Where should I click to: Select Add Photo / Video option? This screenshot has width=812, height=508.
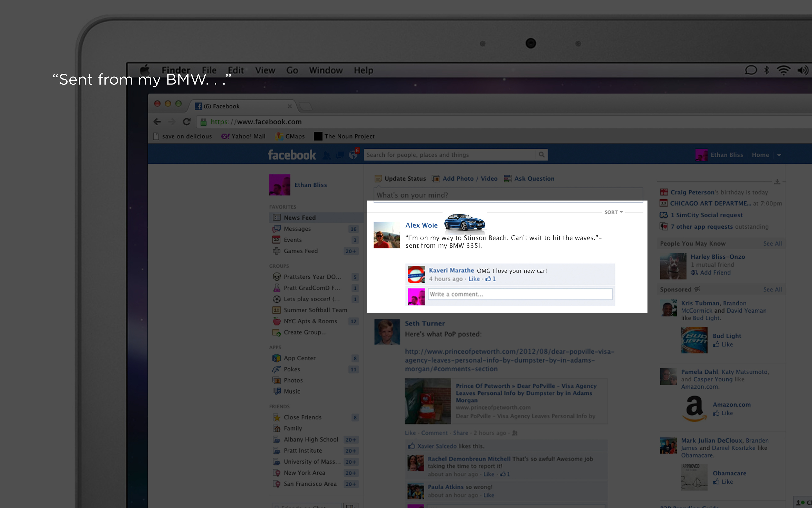[x=465, y=179]
